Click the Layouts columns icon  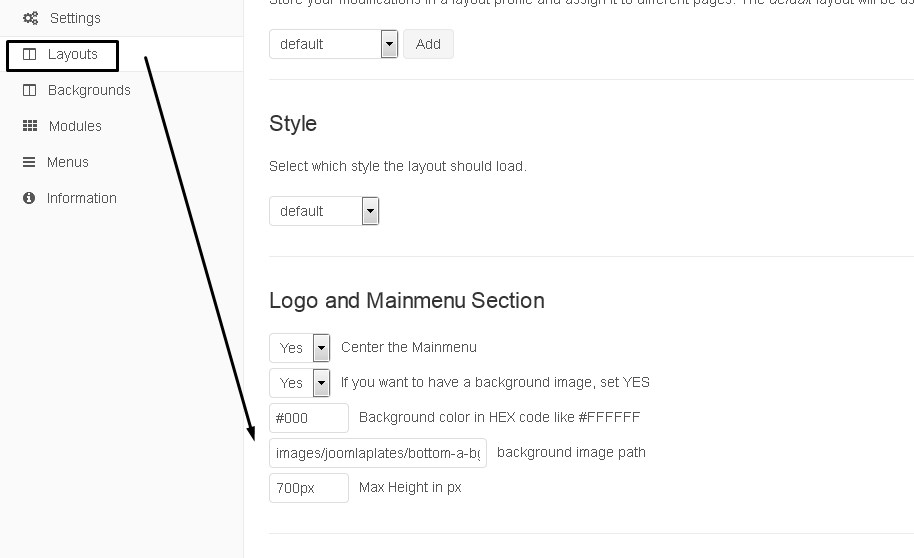29,54
